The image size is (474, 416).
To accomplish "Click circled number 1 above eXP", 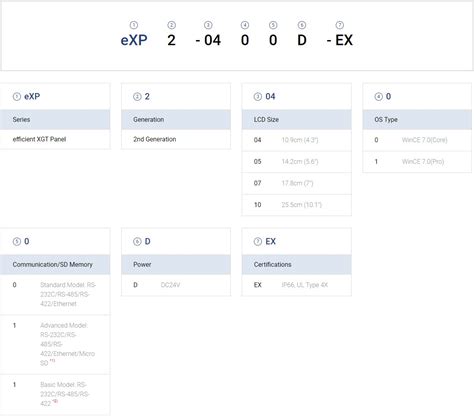I will tap(134, 25).
